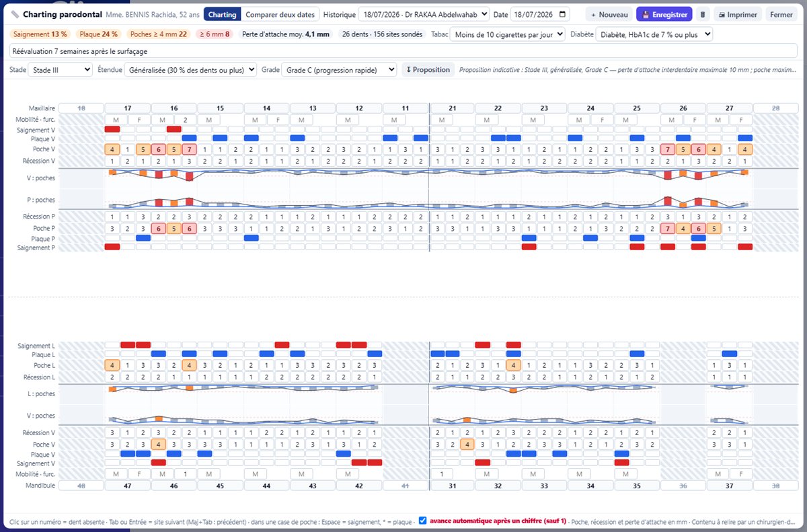Viewport: 807px width, 532px height.
Task: Expand the Étendue dropdown
Action: click(191, 69)
